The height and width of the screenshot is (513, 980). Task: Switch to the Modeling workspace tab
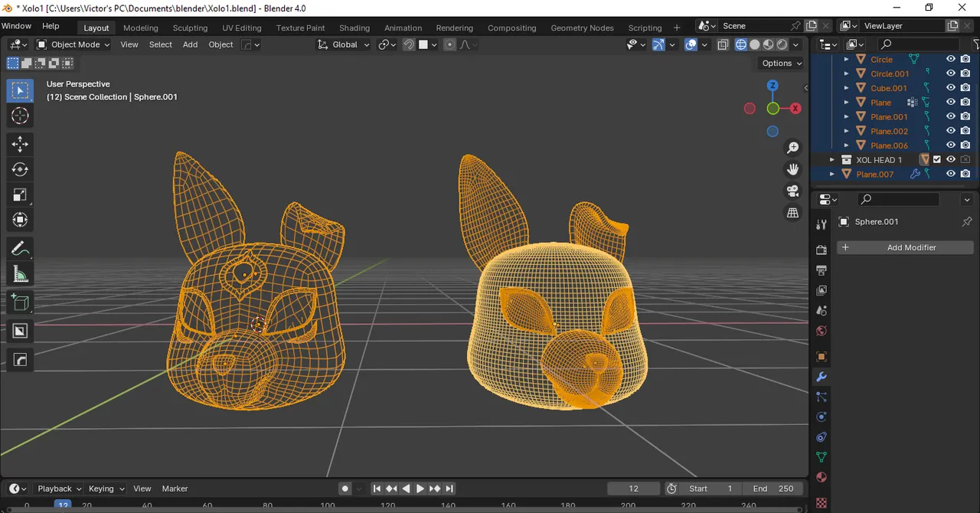[141, 28]
